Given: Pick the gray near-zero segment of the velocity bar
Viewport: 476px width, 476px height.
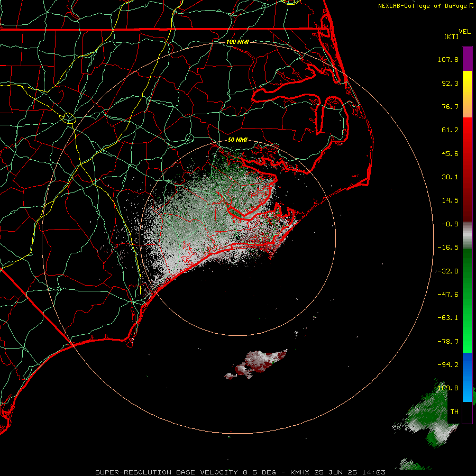Looking at the screenshot, I should pos(467,234).
